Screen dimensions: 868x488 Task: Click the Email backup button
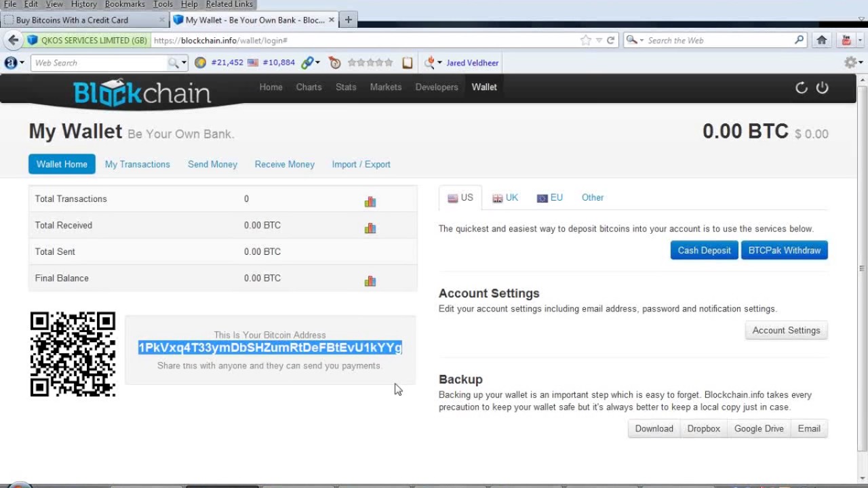809,428
